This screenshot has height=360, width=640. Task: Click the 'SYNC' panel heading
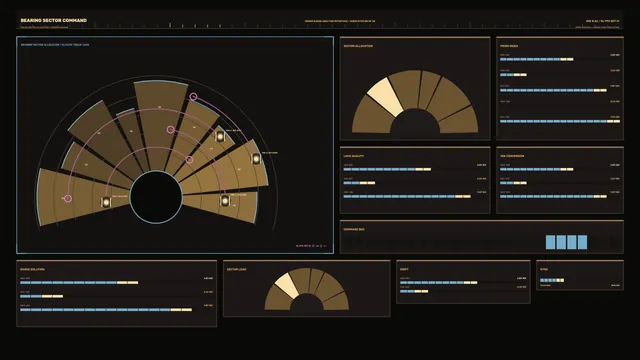point(544,269)
